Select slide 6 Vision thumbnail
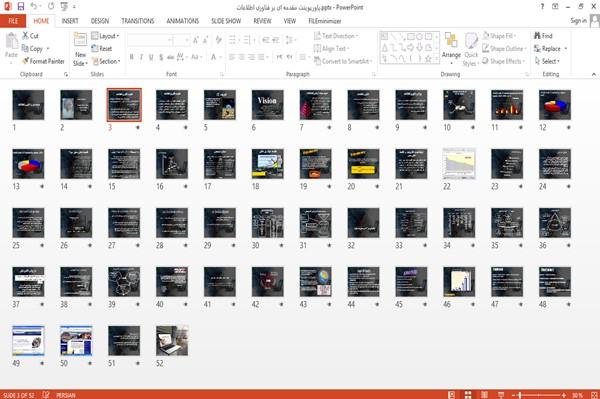The width and height of the screenshot is (600, 399). point(267,105)
